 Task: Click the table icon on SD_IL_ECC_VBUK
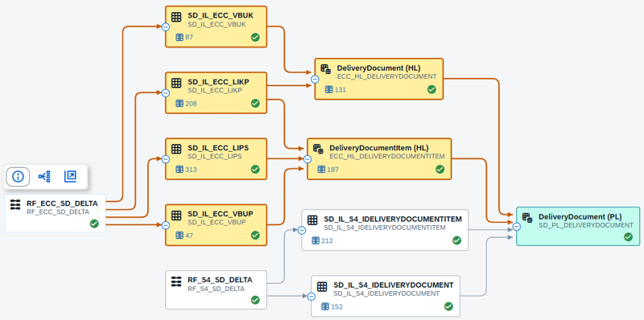pos(176,17)
